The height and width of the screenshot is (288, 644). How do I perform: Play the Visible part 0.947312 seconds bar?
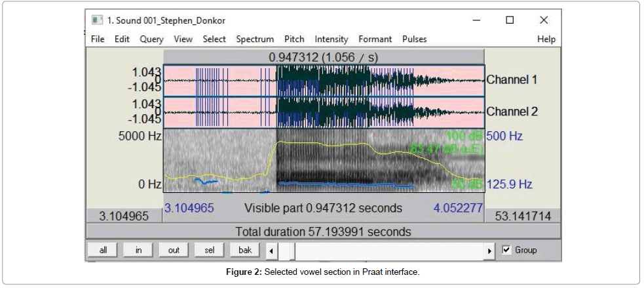pyautogui.click(x=323, y=209)
